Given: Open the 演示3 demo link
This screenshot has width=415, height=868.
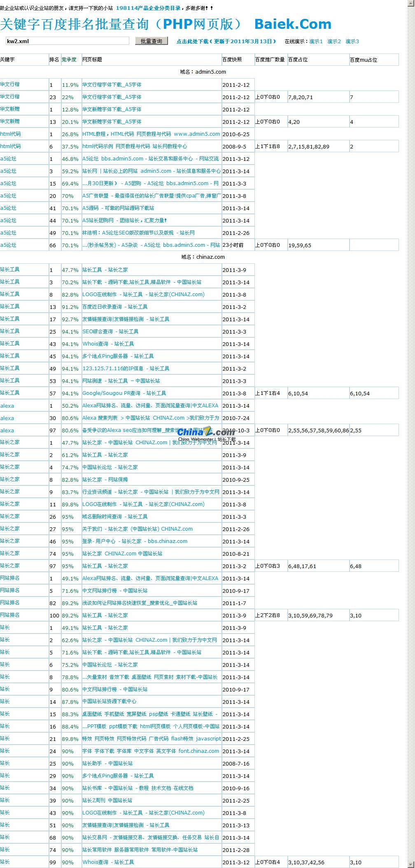Looking at the screenshot, I should pyautogui.click(x=352, y=42).
